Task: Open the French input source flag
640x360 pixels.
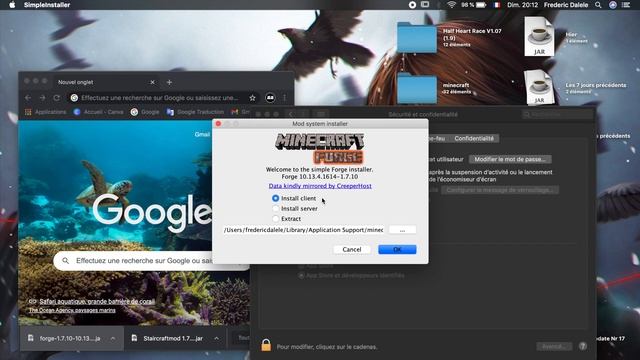Action: [x=497, y=5]
